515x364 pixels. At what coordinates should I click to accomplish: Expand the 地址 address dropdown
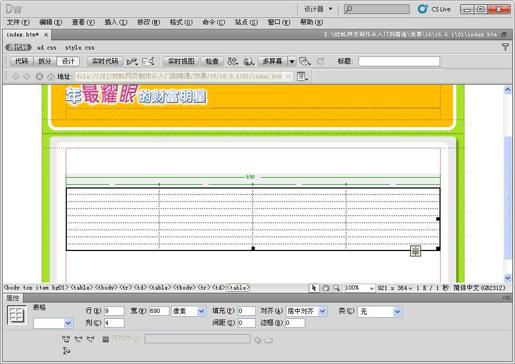click(288, 76)
